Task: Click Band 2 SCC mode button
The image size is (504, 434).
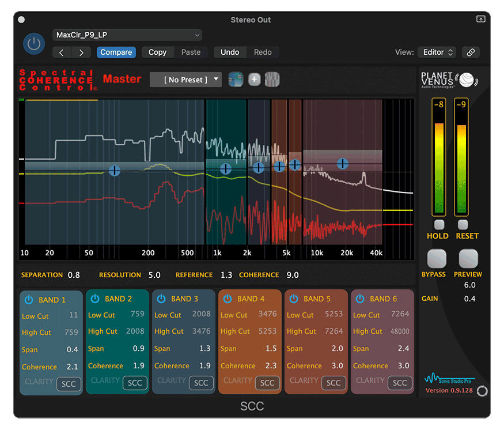Action: (135, 383)
